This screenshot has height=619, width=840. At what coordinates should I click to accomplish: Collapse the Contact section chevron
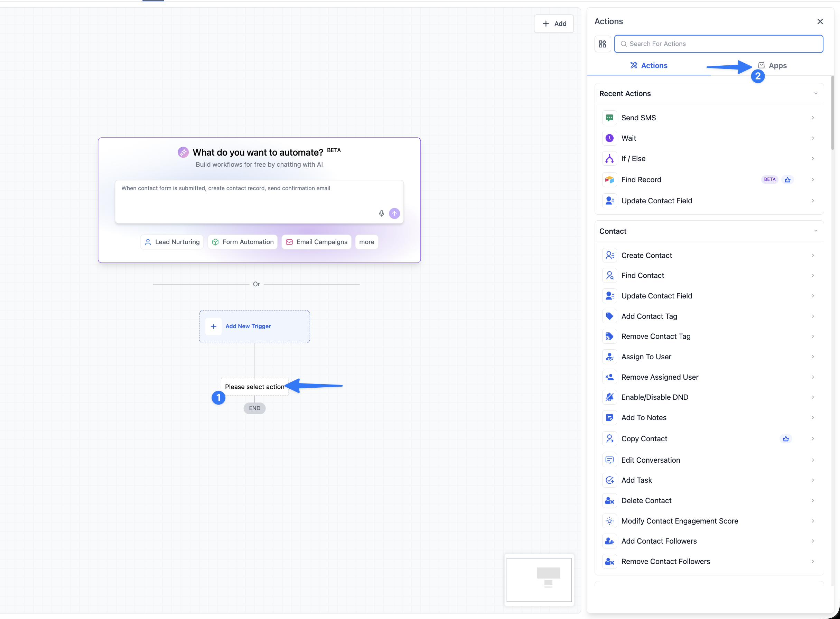click(x=816, y=231)
